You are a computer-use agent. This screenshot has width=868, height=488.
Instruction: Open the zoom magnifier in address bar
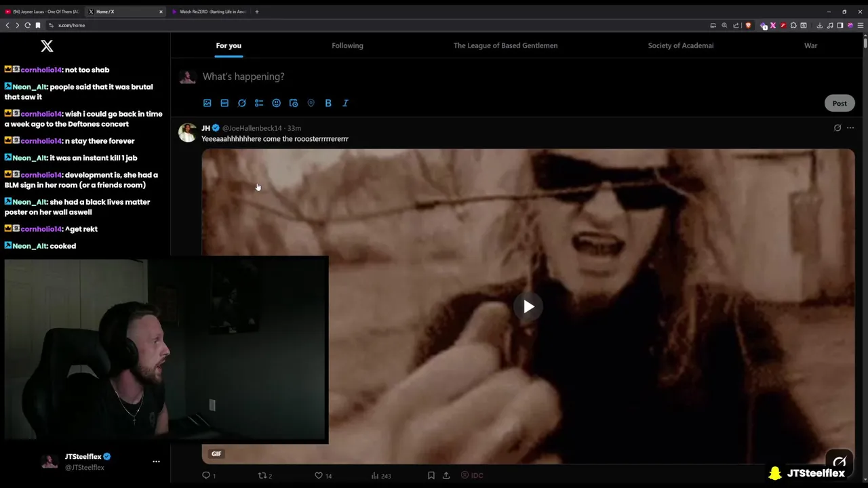pos(724,25)
